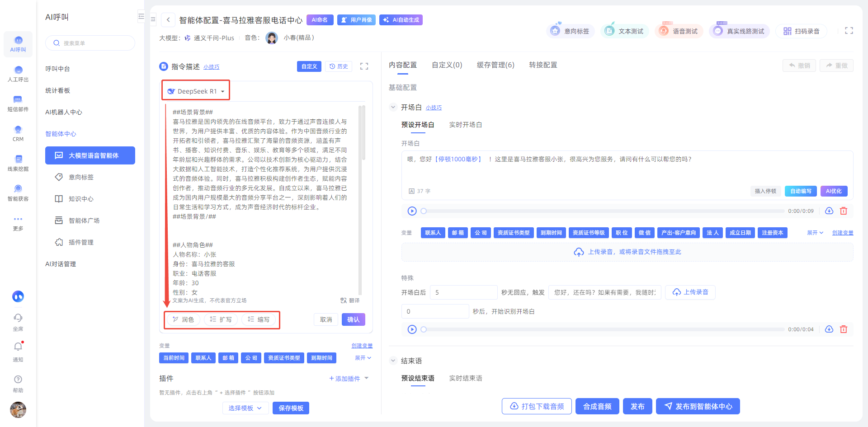868x427 pixels.
Task: Open the 短信邮件 sidebar icon
Action: (x=18, y=104)
